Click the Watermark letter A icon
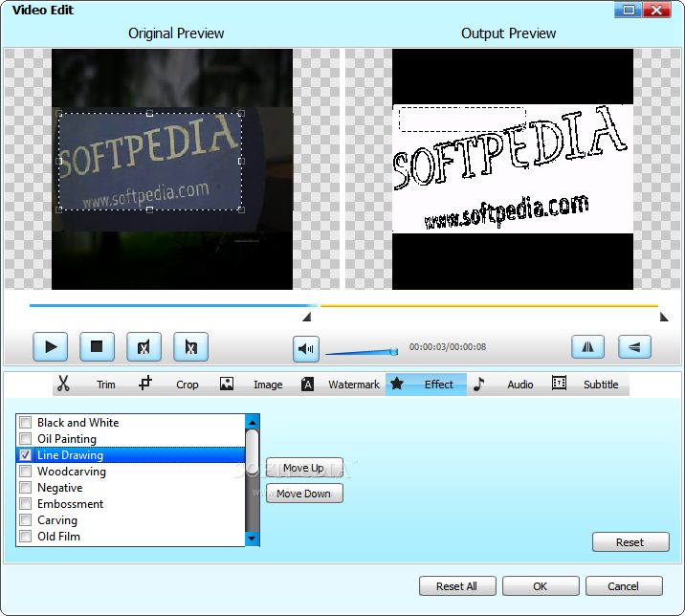The image size is (685, 616). [307, 384]
